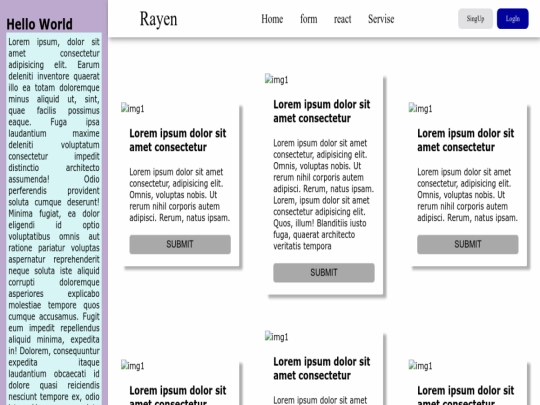Click the top-left card heading
Screen dimensions: 540x405
(x=178, y=140)
